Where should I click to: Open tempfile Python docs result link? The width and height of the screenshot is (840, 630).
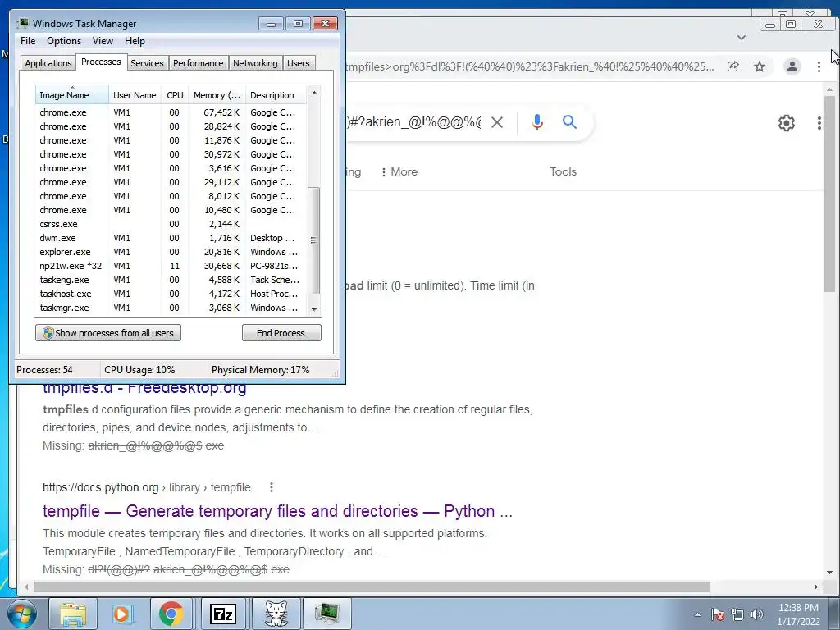coord(277,511)
